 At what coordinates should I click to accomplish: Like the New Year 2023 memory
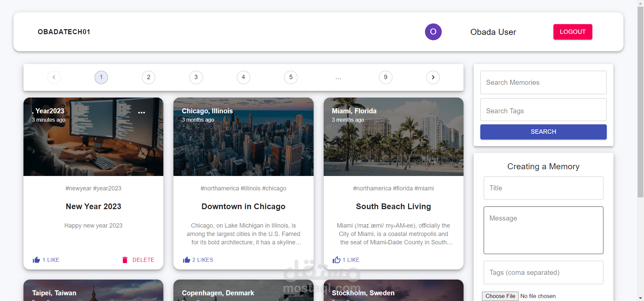pos(46,260)
